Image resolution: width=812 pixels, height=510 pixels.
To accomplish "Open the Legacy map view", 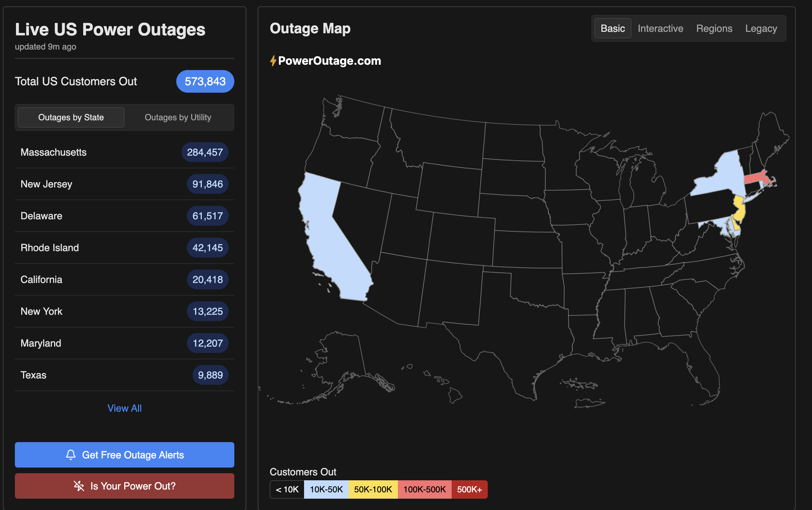I will point(761,28).
